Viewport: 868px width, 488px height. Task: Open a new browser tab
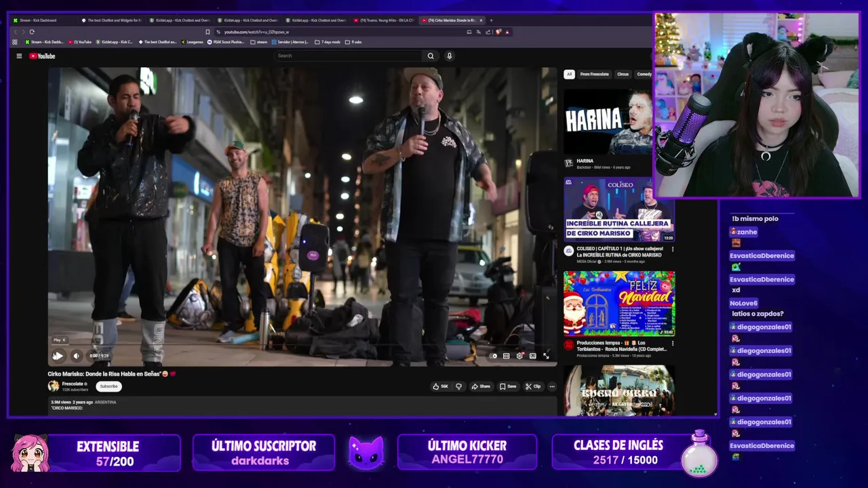tap(491, 20)
